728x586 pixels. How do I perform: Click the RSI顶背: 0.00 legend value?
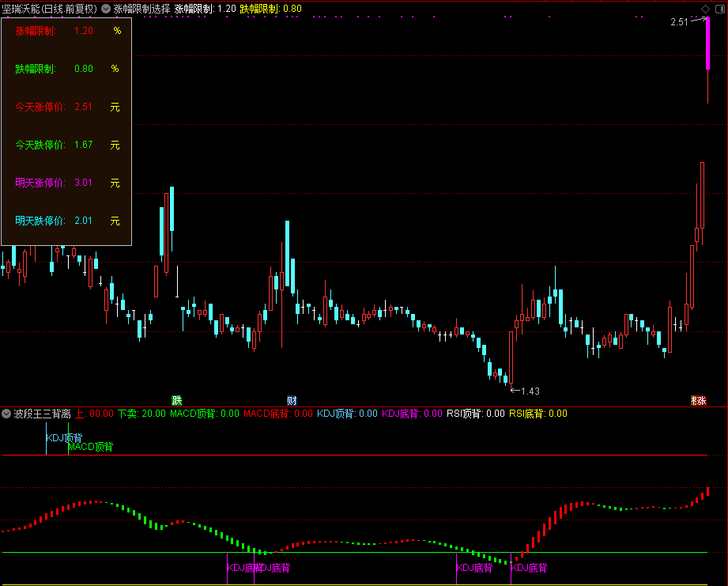point(475,414)
